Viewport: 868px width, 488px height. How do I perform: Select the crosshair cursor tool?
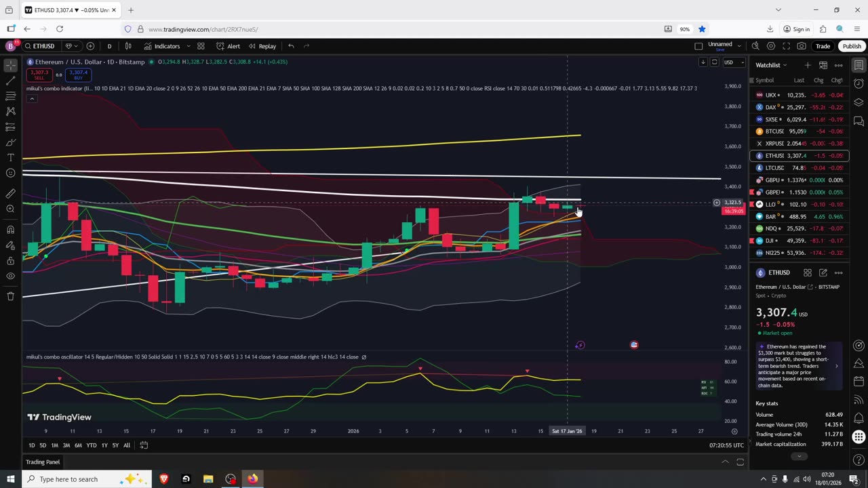(x=10, y=65)
